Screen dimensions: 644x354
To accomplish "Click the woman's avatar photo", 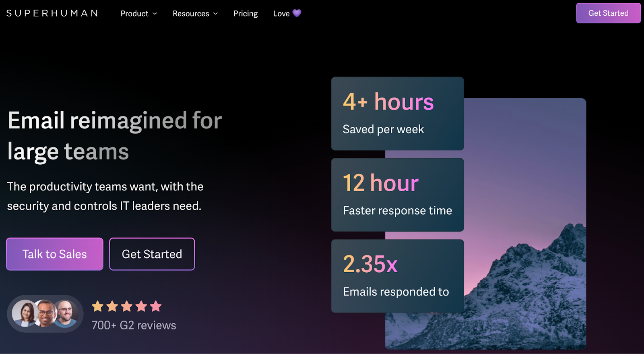I will click(x=25, y=313).
